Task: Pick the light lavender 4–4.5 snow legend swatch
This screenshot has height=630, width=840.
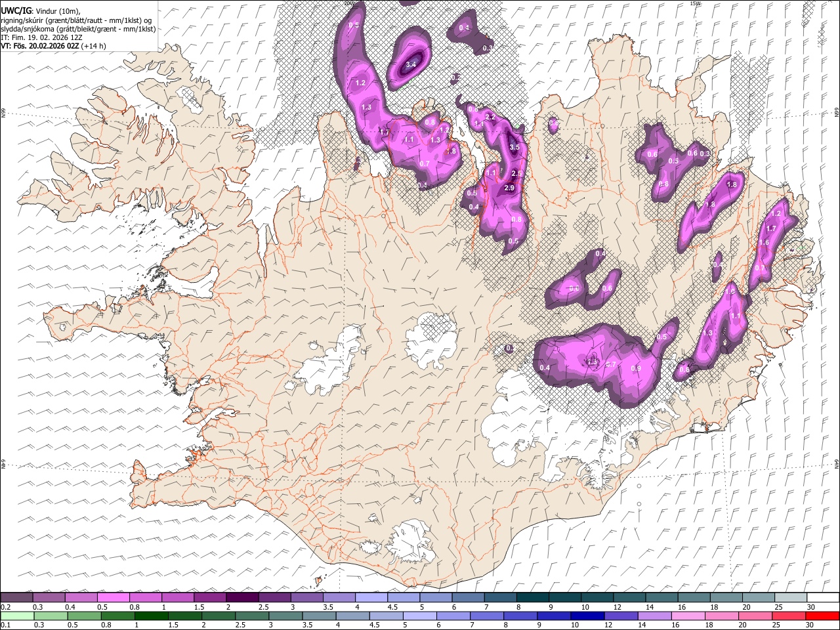Action: pos(371,597)
